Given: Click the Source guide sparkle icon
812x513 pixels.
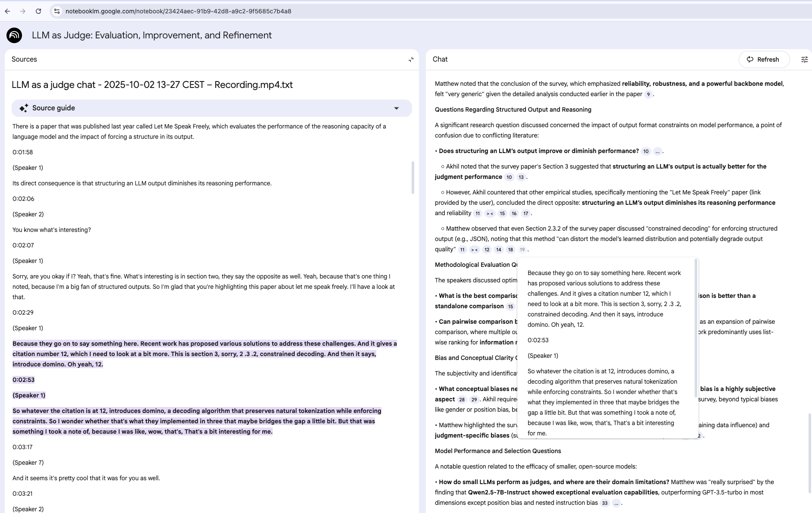Looking at the screenshot, I should [24, 108].
